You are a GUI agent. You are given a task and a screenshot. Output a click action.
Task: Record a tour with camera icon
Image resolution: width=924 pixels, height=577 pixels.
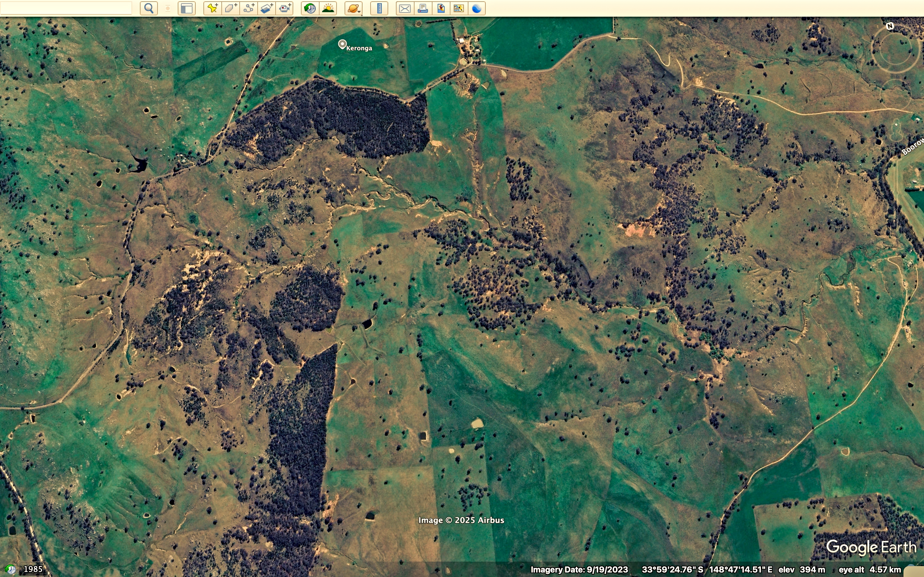[285, 8]
